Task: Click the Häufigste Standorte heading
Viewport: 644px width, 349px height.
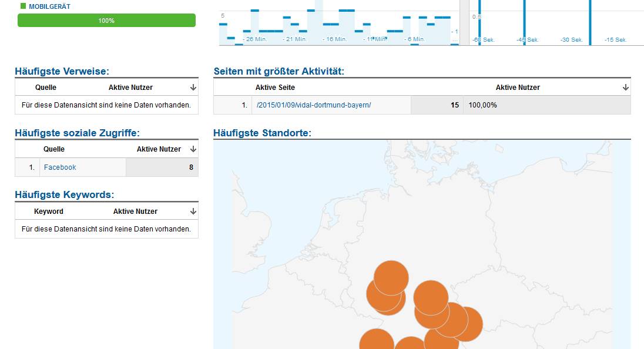Action: [263, 133]
